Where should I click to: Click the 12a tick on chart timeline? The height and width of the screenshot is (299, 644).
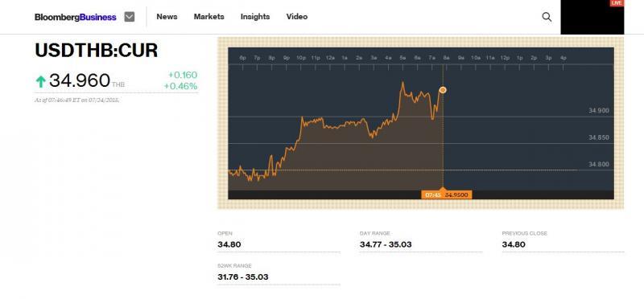pos(330,58)
